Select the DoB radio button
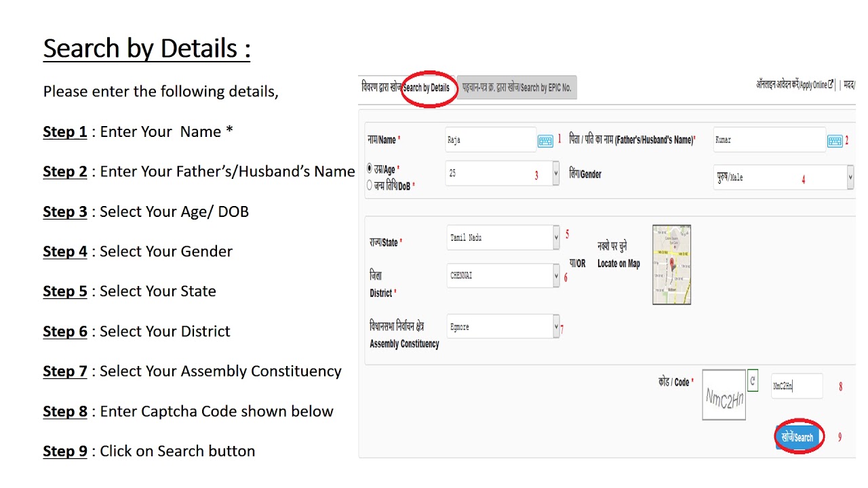The height and width of the screenshot is (488, 868). (x=370, y=184)
